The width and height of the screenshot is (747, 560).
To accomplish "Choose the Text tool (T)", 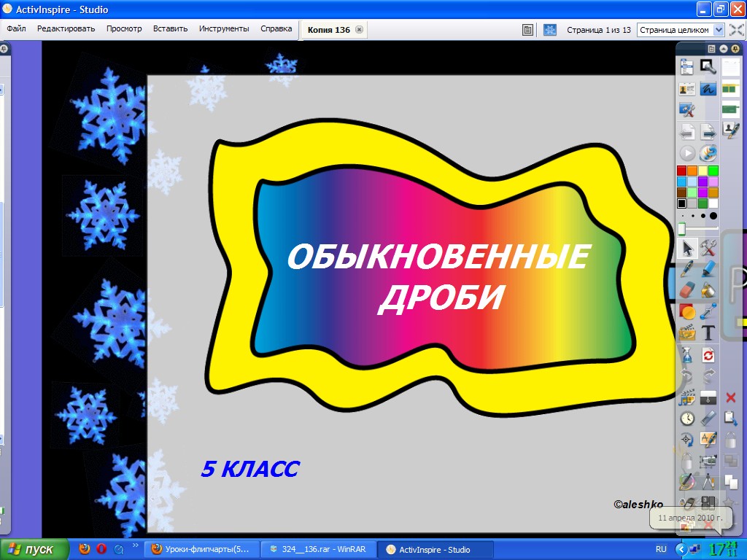I will (708, 333).
